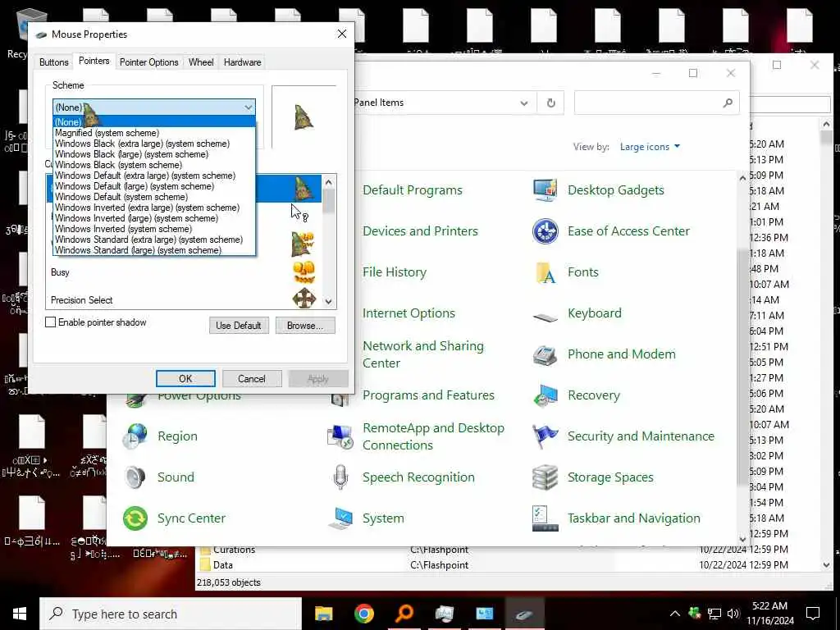Launch Google Chrome from the taskbar
This screenshot has width=840, height=630.
pyautogui.click(x=363, y=614)
